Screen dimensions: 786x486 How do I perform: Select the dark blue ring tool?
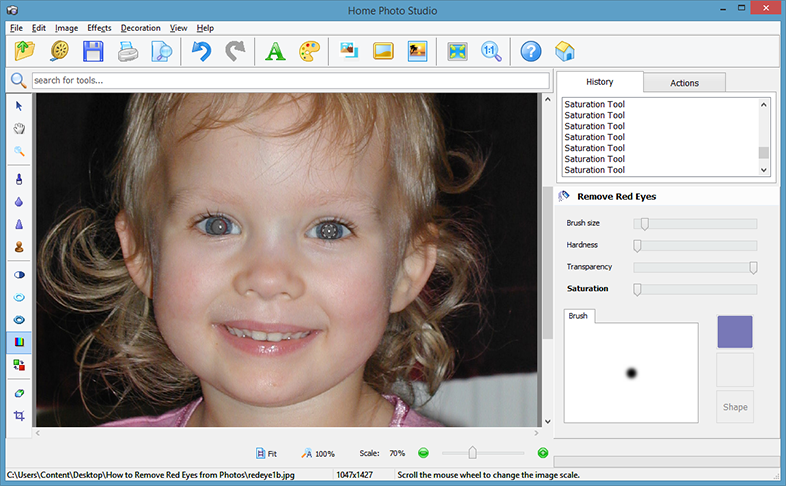click(19, 320)
